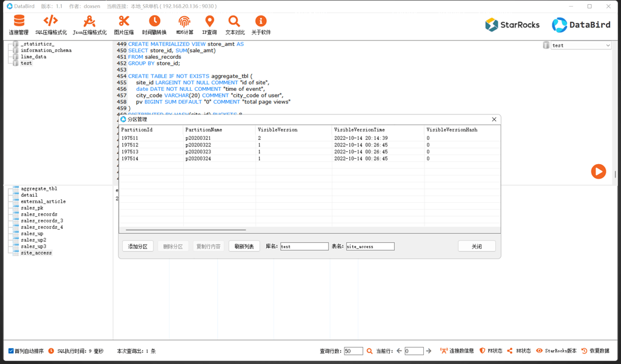Open the MD5计算 fingerprint tool
This screenshot has height=364, width=621.
click(184, 25)
